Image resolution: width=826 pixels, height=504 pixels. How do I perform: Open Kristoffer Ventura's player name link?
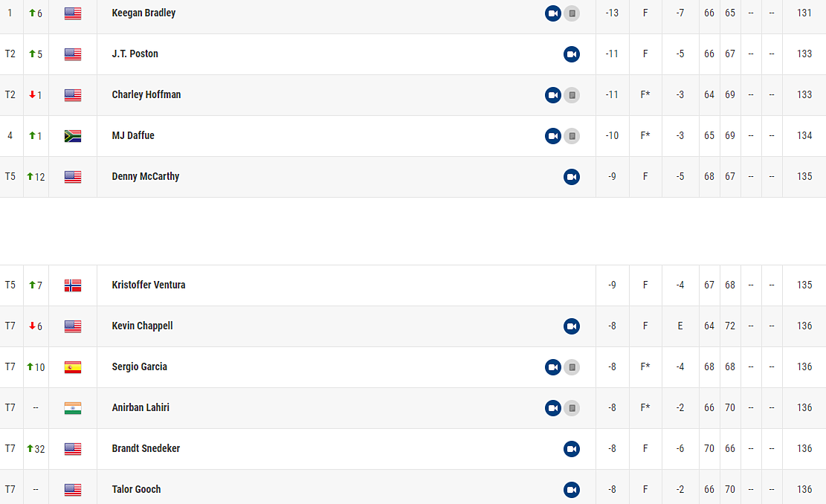(148, 285)
